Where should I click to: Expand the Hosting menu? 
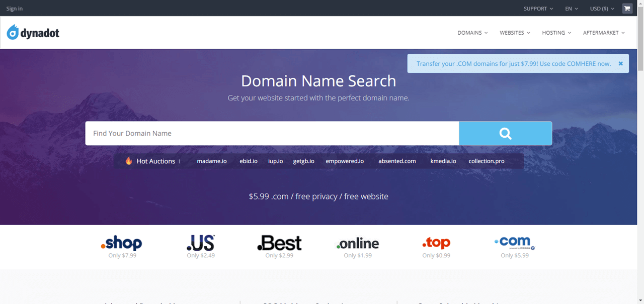pos(556,33)
